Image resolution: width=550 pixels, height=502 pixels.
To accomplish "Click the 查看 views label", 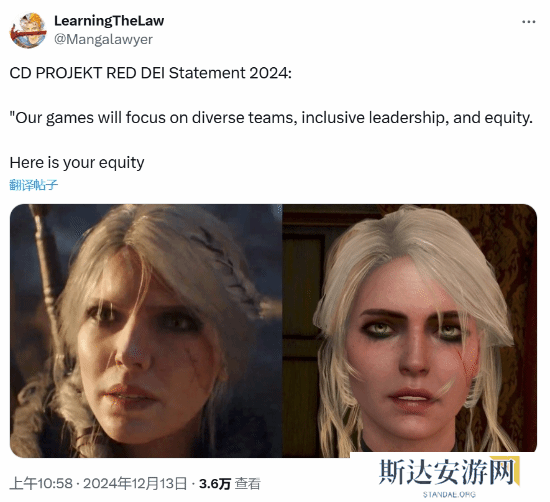I will click(x=248, y=484).
